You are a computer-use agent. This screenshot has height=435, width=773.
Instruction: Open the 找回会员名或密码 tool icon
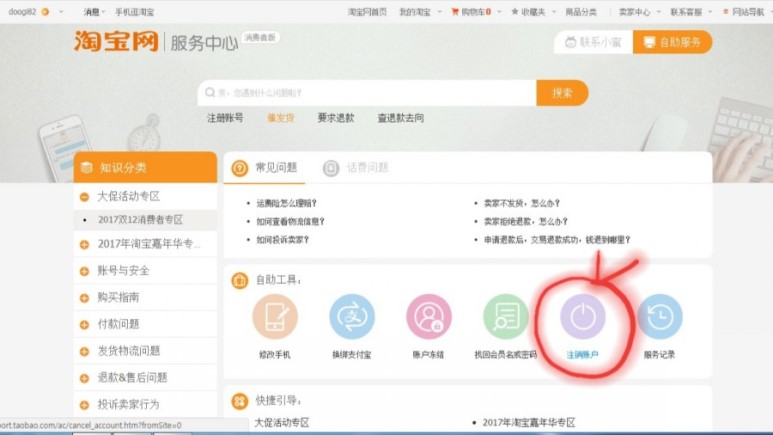506,317
